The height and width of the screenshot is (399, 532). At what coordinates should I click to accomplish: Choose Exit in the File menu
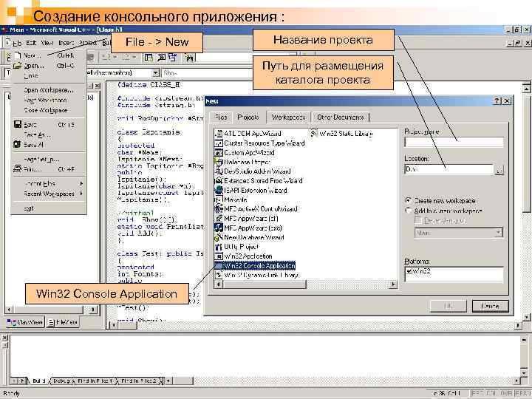point(48,208)
